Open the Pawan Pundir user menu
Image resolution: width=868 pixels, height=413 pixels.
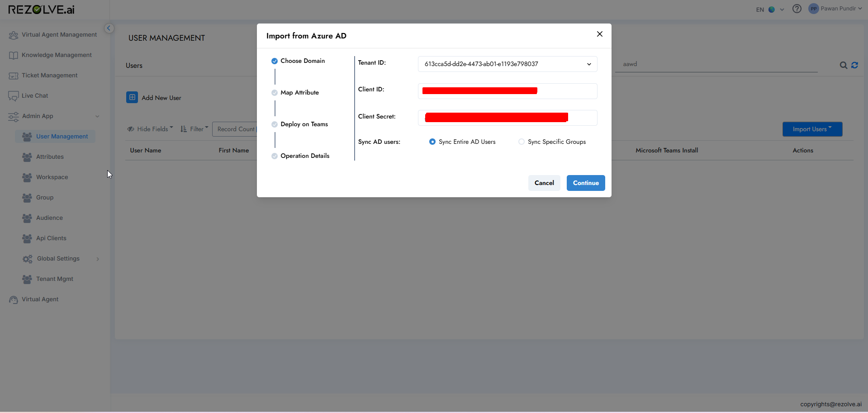pos(841,9)
